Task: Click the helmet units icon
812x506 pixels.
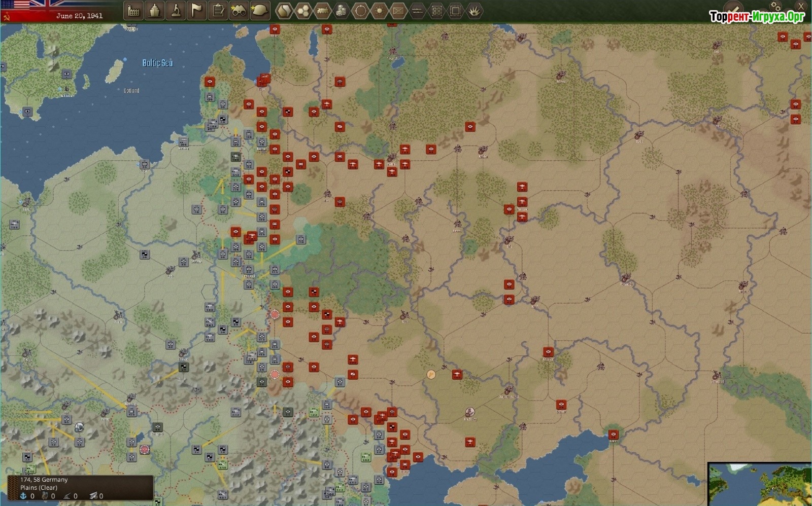Action: [260, 11]
